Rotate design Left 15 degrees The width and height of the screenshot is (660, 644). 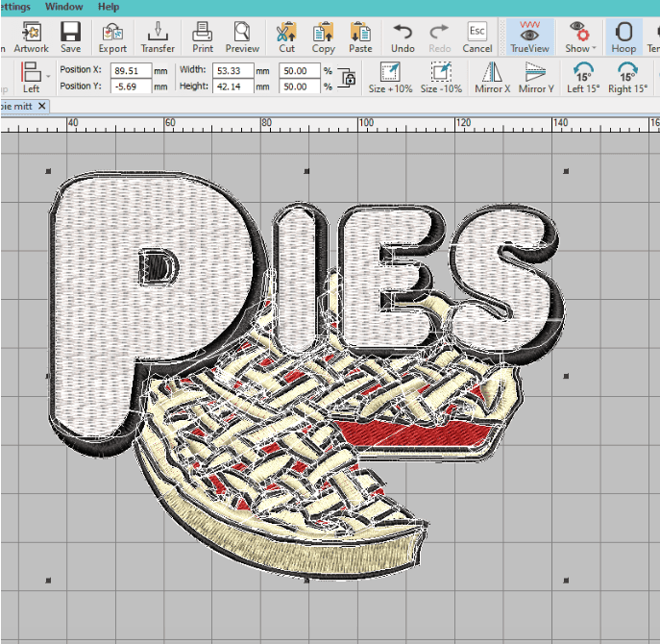click(x=582, y=77)
